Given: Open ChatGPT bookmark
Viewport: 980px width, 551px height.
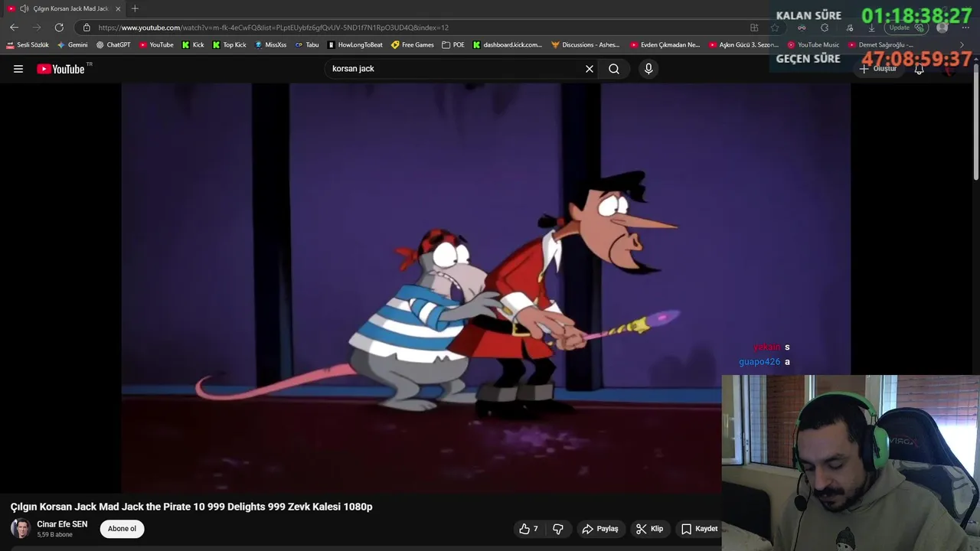Looking at the screenshot, I should [113, 44].
